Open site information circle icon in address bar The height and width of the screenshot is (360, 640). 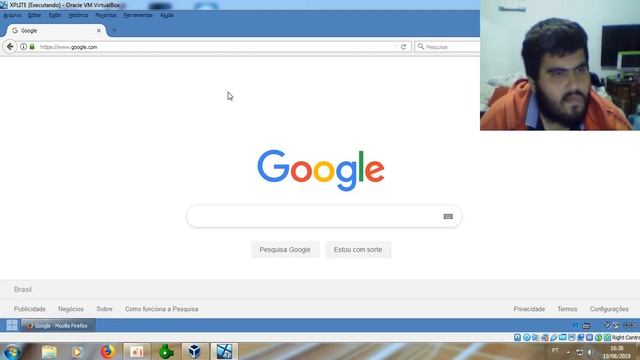coord(23,47)
